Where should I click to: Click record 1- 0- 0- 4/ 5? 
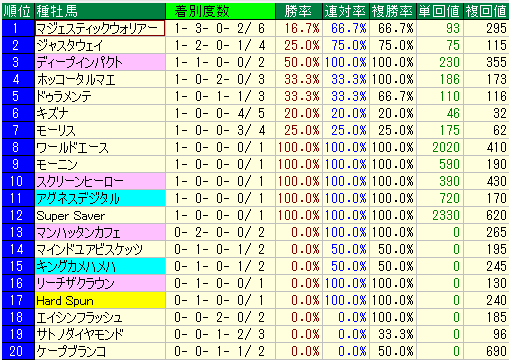[220, 113]
